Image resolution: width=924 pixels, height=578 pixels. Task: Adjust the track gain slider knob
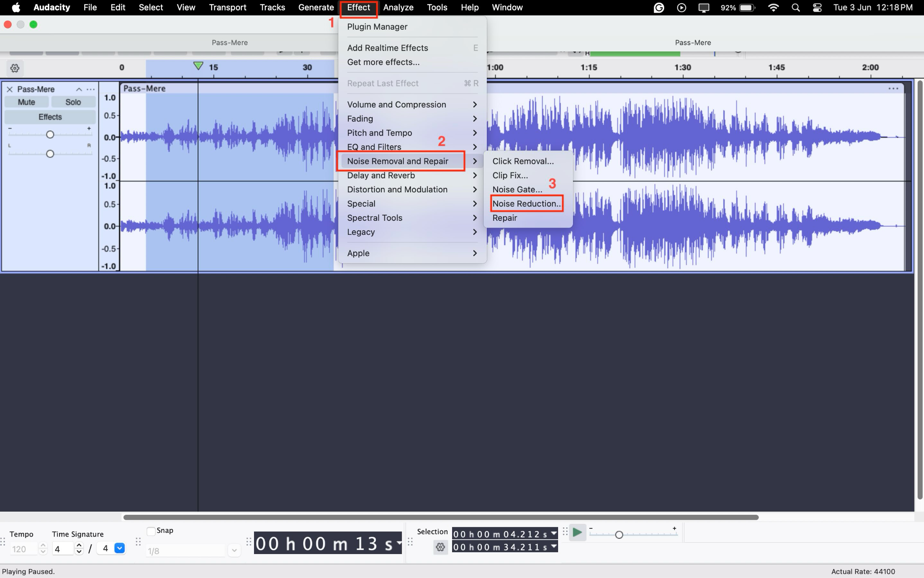coord(50,135)
